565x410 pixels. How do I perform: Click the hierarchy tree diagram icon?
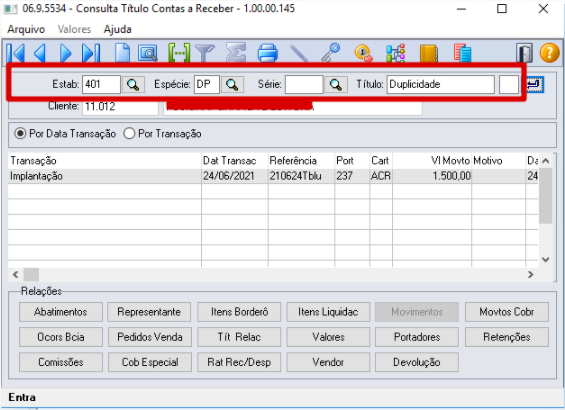tap(396, 53)
